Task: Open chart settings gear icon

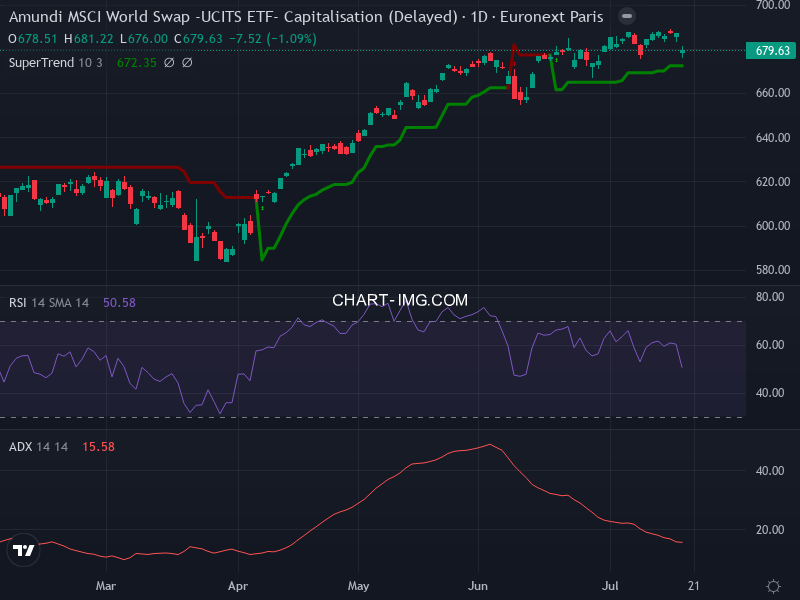Action: [773, 586]
